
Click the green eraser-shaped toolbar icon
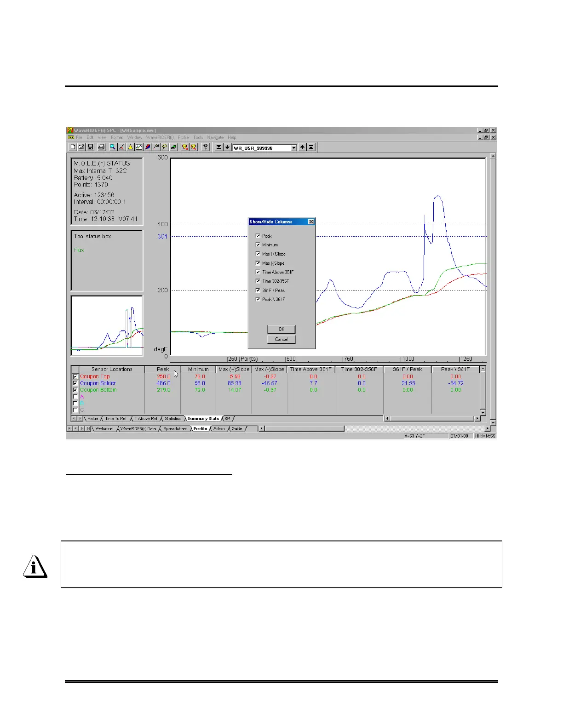tap(173, 147)
